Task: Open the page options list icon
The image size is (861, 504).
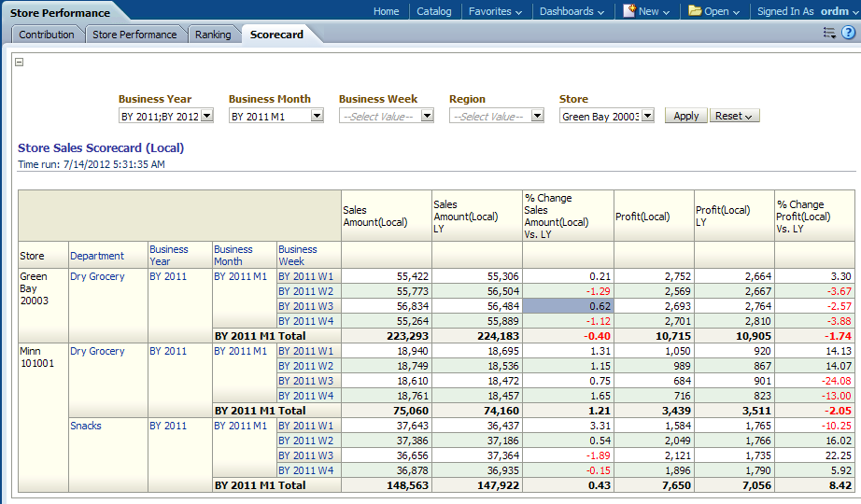Action: pyautogui.click(x=829, y=33)
